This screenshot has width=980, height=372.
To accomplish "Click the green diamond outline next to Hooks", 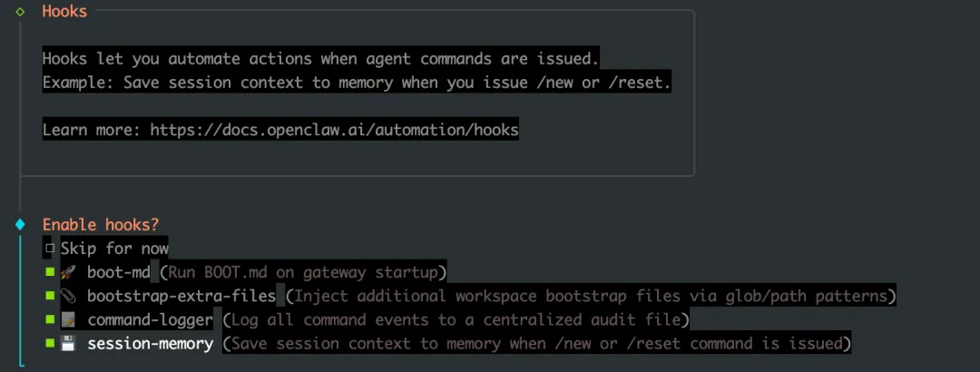I will 20,12.
